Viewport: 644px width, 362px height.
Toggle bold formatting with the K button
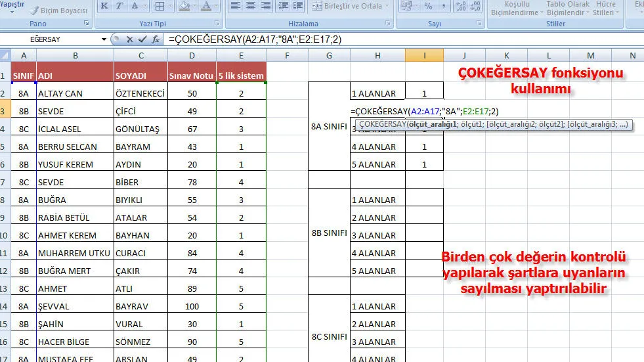click(x=105, y=6)
